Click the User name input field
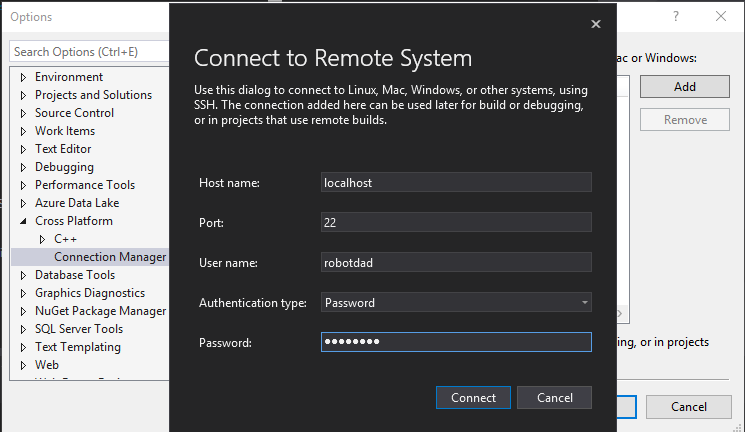The image size is (745, 432). 456,262
